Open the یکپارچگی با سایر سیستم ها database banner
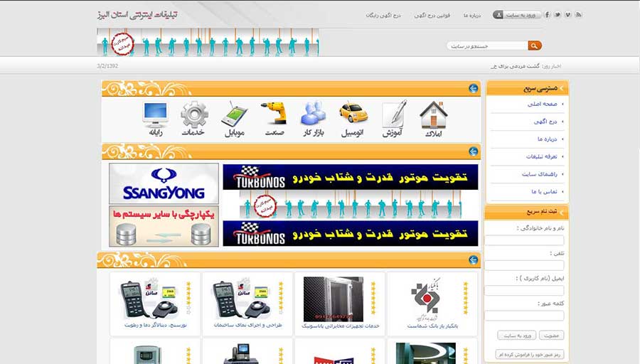This screenshot has width=640, height=364. tap(164, 227)
